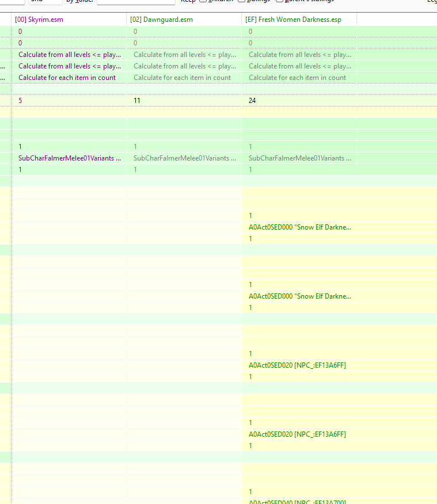
Task: Click SubCharFalmerMelee01Variants in the Dawnguard.esm column
Action: pyautogui.click(x=184, y=158)
